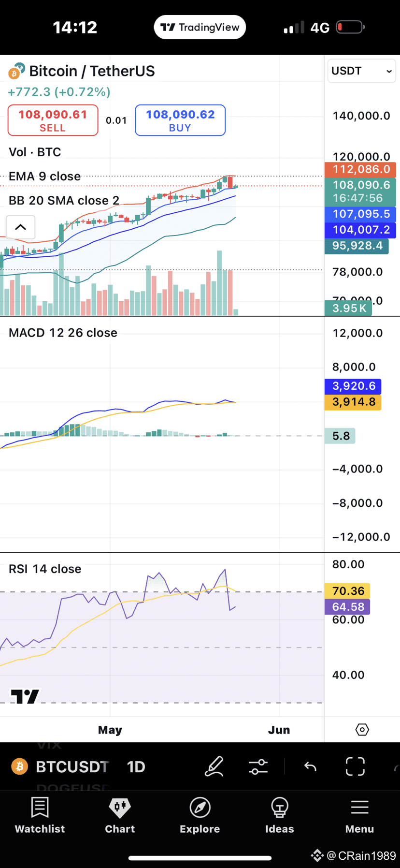This screenshot has height=868, width=400.
Task: Tap the undo arrow icon
Action: click(310, 766)
